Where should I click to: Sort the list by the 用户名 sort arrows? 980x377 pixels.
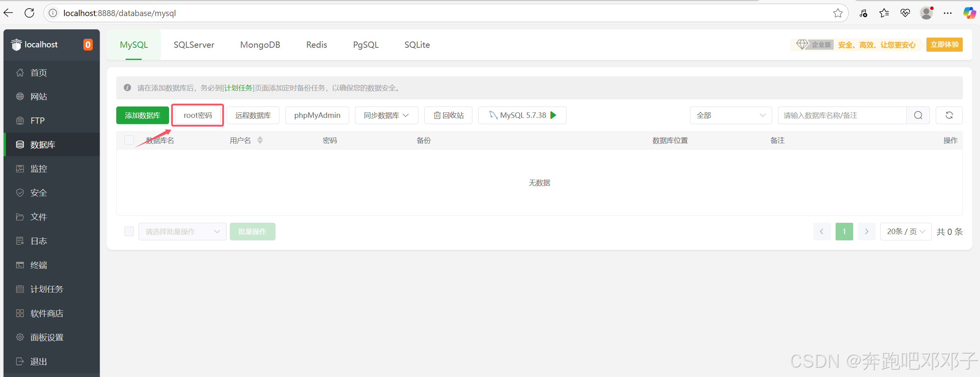click(260, 140)
